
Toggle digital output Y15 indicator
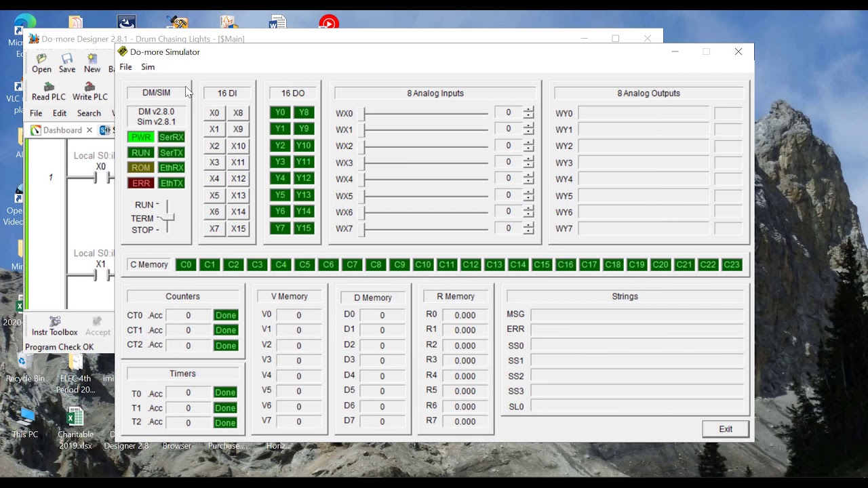pyautogui.click(x=304, y=228)
